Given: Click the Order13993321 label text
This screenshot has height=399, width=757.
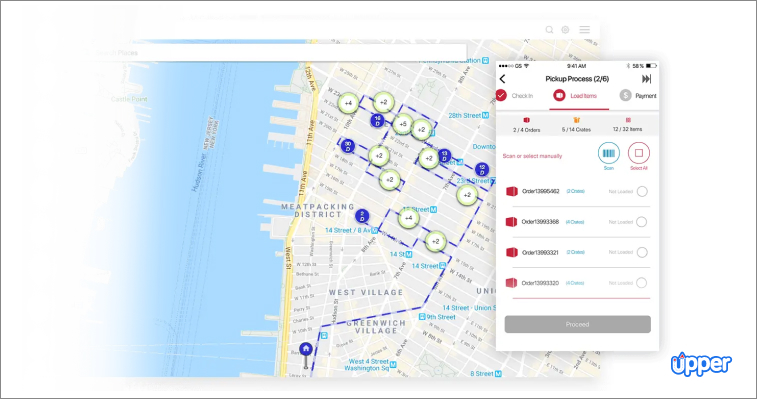Looking at the screenshot, I should [540, 253].
